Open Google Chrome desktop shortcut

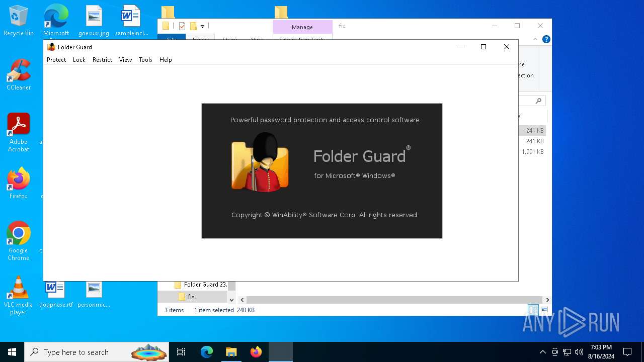pyautogui.click(x=19, y=241)
